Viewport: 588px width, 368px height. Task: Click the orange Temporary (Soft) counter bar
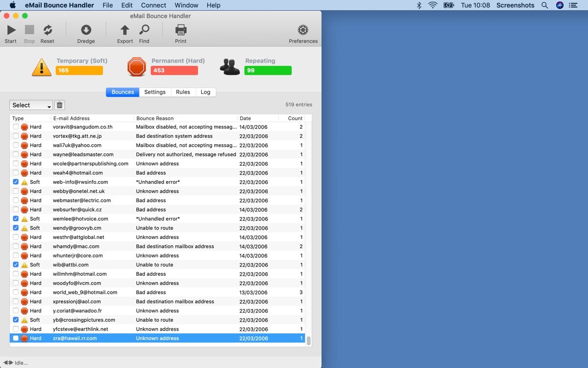point(81,71)
